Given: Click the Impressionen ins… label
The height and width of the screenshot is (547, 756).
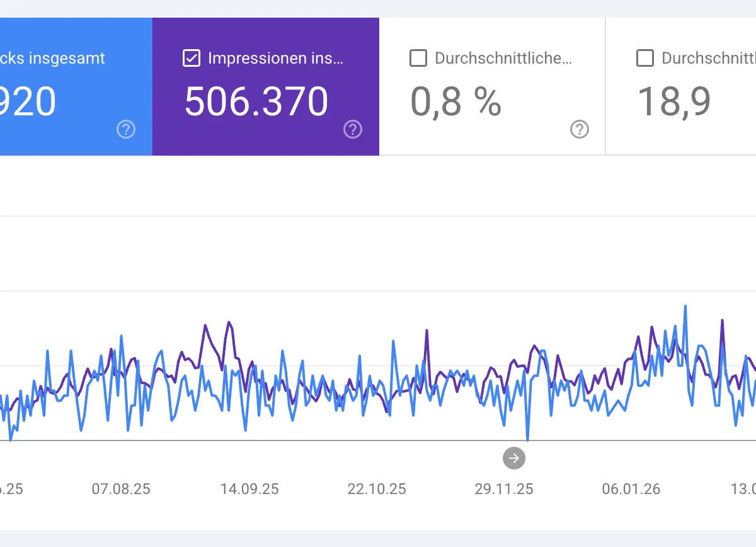Looking at the screenshot, I should (x=276, y=59).
